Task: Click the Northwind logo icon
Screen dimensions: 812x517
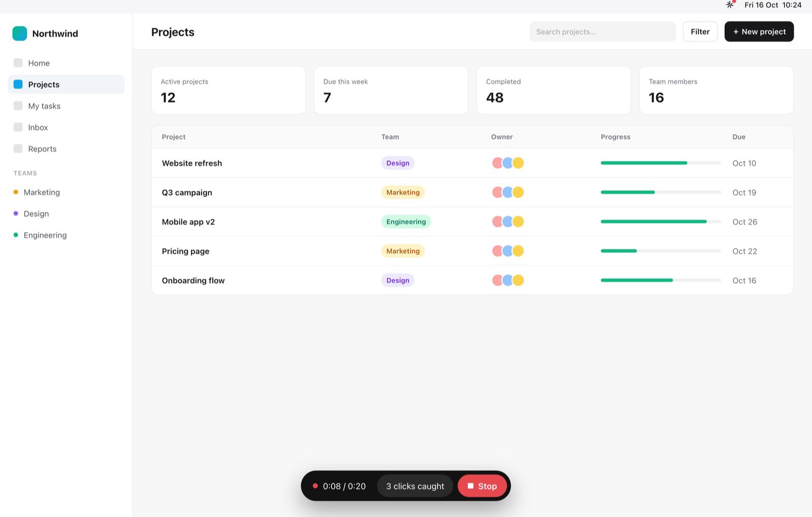Action: 20,34
